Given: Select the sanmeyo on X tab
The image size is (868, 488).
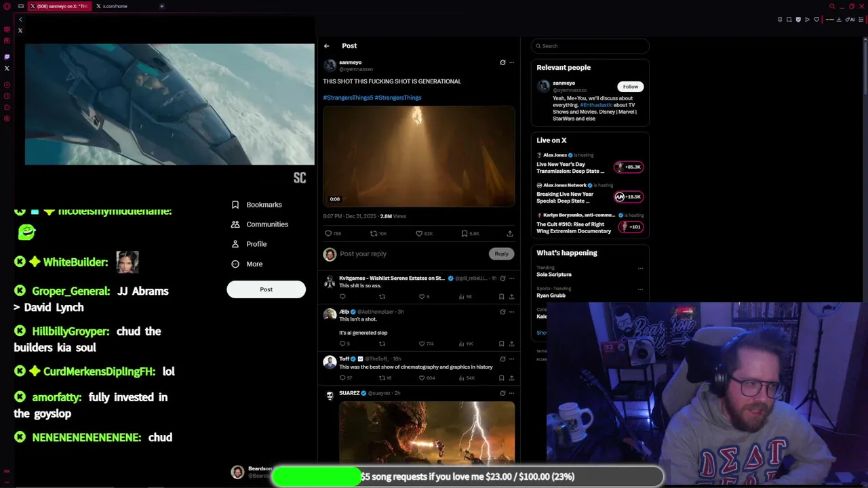Looking at the screenshot, I should pos(60,6).
